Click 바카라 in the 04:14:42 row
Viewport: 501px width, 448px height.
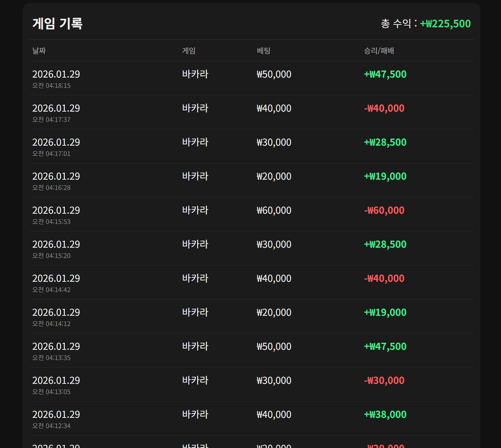[195, 278]
